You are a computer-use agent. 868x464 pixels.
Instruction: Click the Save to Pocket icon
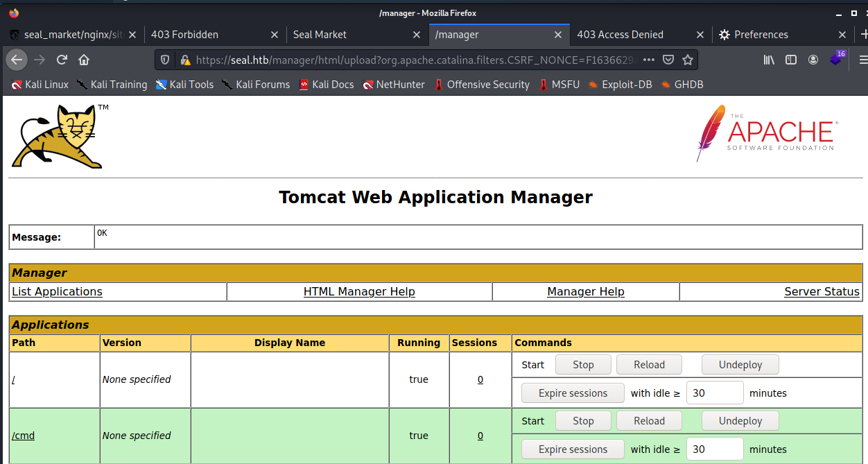[668, 60]
